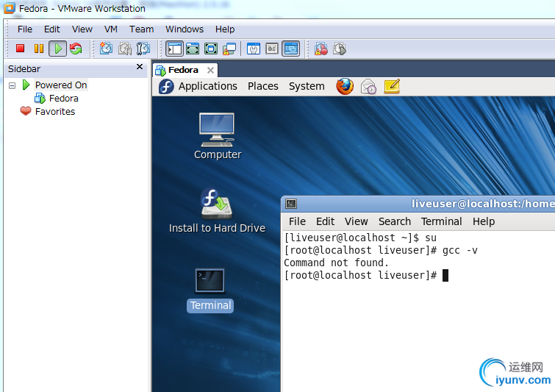Switch to quick switch mode icon
Image resolution: width=555 pixels, height=392 pixels.
[193, 49]
